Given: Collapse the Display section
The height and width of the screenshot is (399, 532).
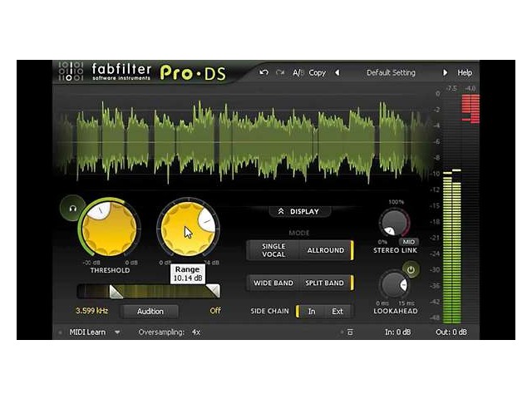Looking at the screenshot, I should 299,211.
